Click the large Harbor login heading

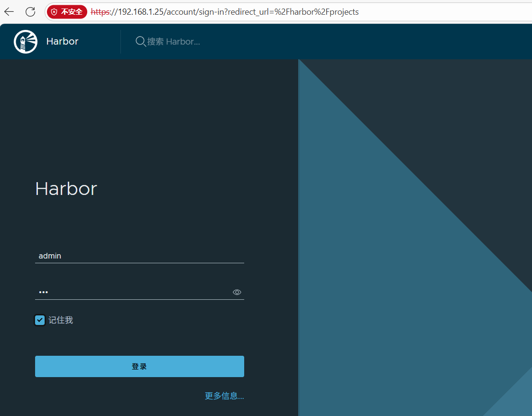(66, 189)
